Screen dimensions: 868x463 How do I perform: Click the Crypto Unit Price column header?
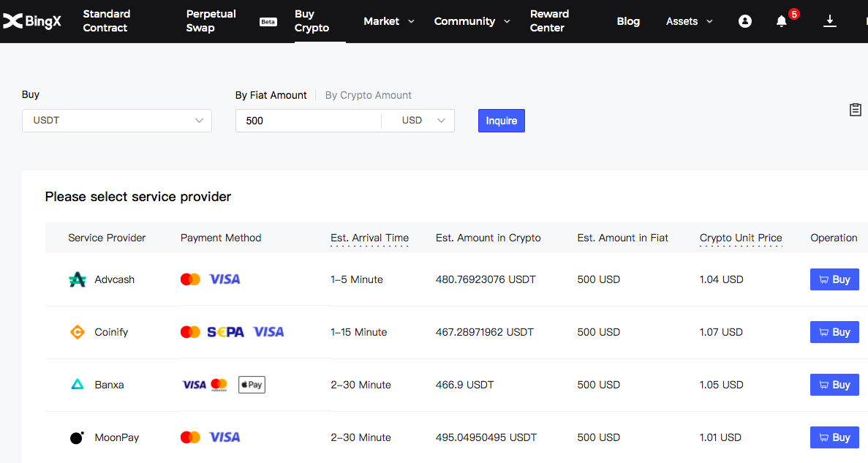point(741,238)
